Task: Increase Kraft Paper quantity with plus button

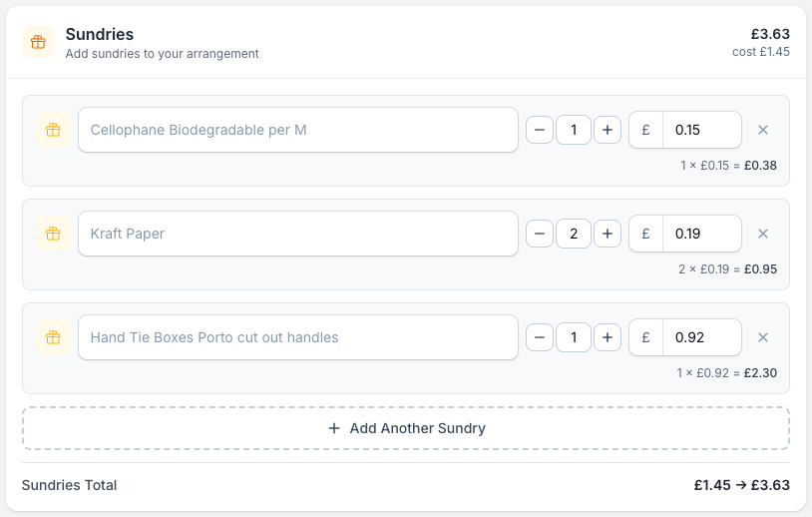Action: pos(608,234)
